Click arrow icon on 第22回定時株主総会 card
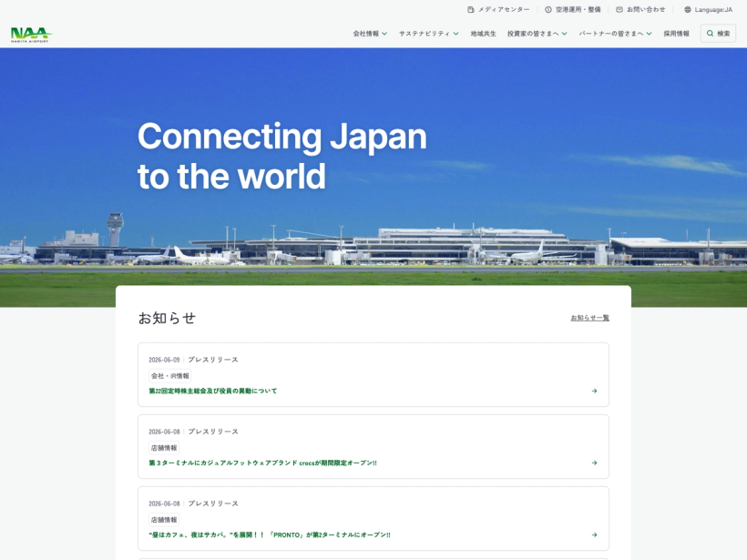Viewport: 747px width, 560px height. pos(594,391)
